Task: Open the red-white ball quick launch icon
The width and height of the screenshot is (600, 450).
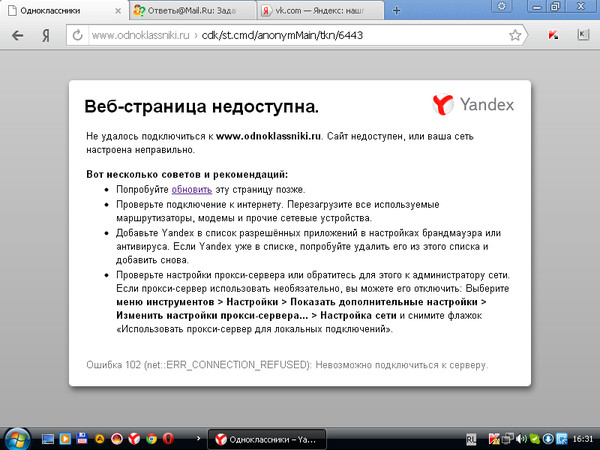Action: pos(117,439)
